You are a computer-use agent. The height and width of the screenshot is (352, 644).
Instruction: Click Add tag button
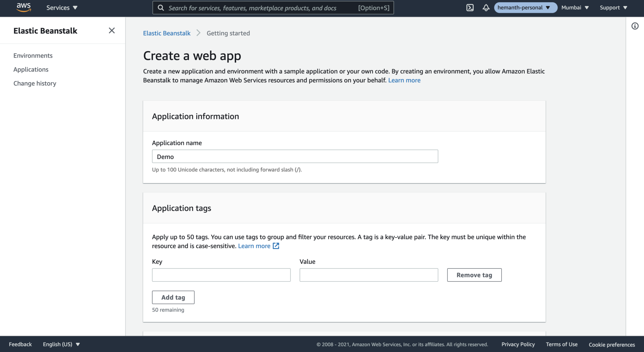point(173,297)
